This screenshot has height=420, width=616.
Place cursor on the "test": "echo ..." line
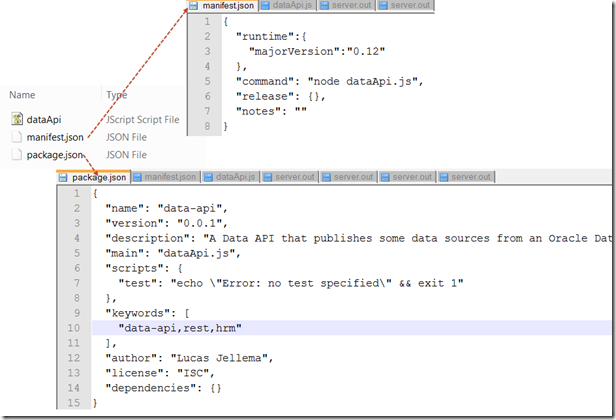coord(291,283)
